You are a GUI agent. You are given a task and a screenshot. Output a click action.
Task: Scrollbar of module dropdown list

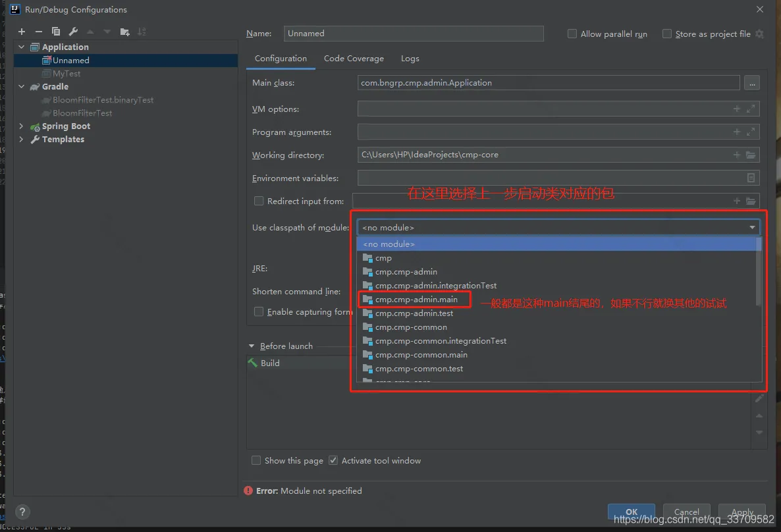tap(759, 271)
